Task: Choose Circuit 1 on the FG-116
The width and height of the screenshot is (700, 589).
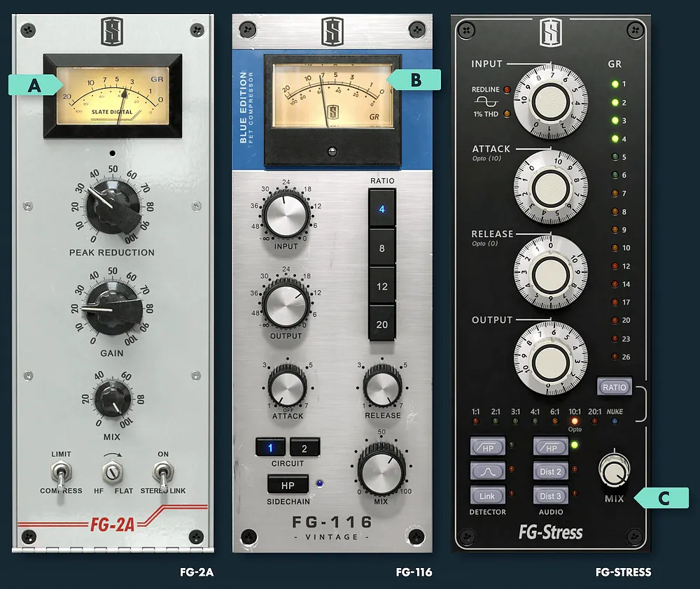Action: [x=270, y=448]
